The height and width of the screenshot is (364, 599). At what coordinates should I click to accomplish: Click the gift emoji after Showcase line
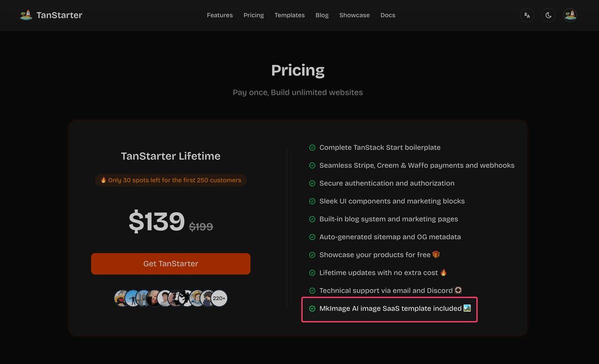coord(436,255)
